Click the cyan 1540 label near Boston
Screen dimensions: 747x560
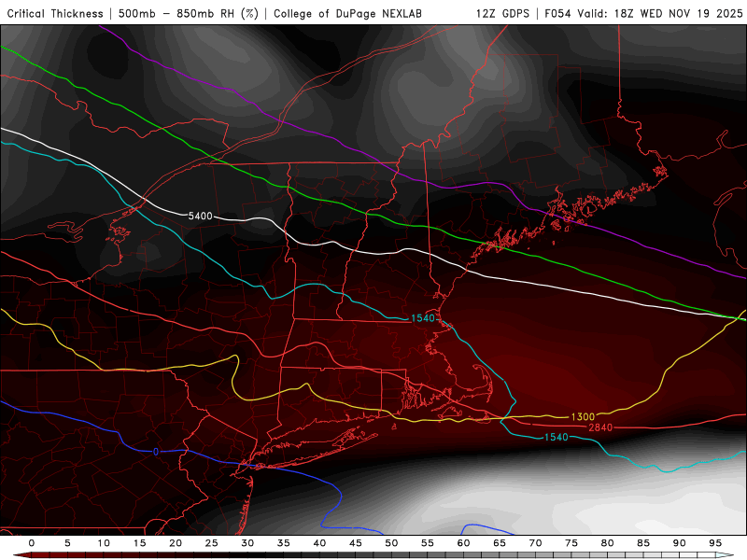[x=423, y=318]
